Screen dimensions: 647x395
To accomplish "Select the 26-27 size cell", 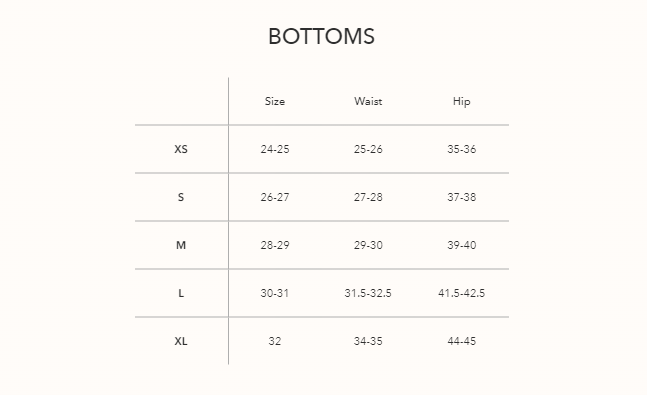I will tap(275, 197).
